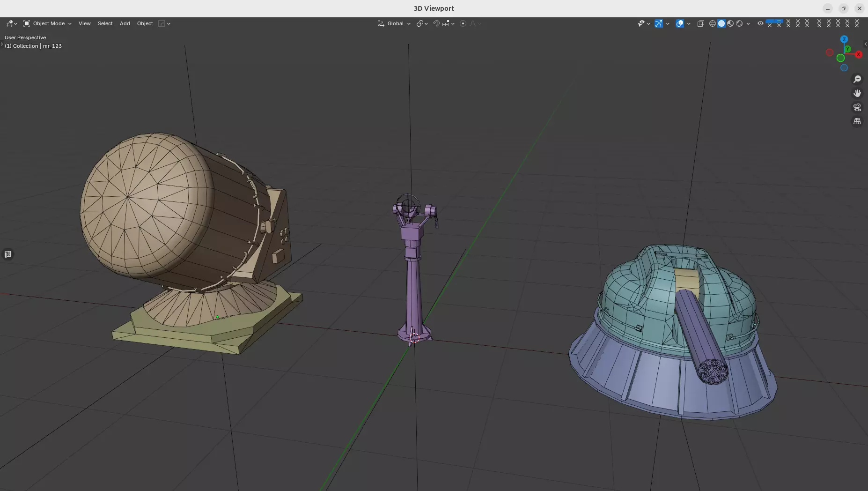Expand the sidebar using the right edge arrow
The height and width of the screenshot is (491, 868).
[866, 44]
